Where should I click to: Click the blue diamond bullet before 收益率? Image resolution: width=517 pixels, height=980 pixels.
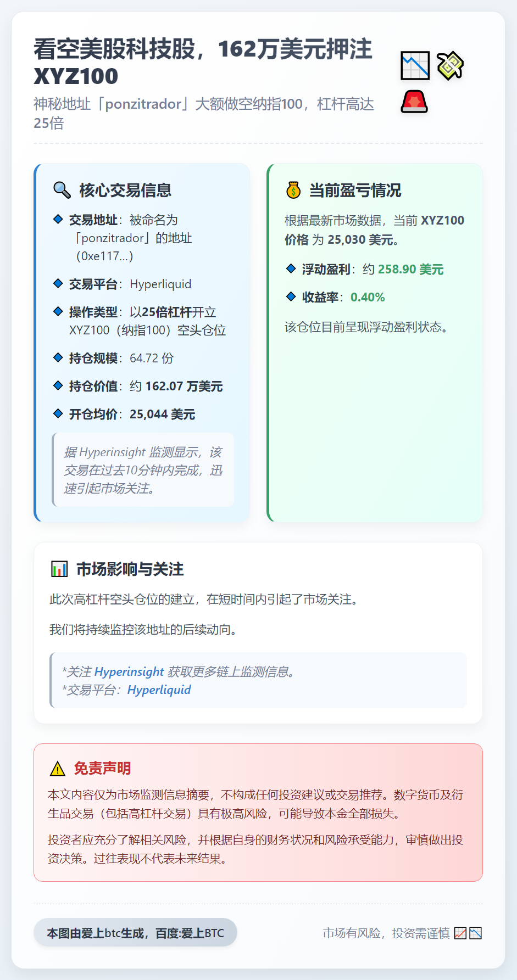[x=291, y=296]
